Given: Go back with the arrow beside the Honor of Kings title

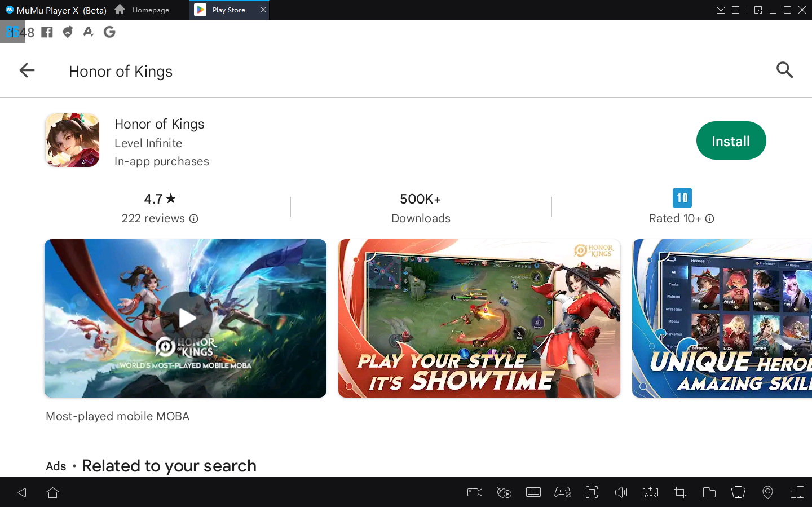Looking at the screenshot, I should tap(27, 70).
